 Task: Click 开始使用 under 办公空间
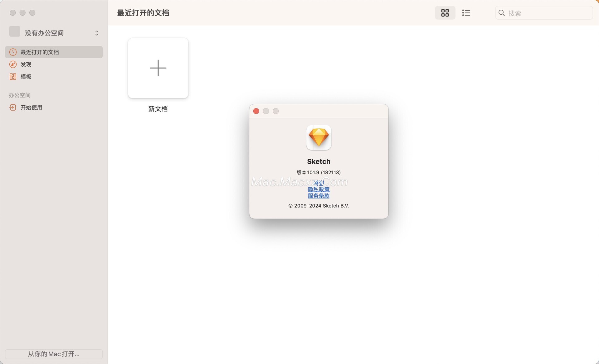click(x=54, y=108)
